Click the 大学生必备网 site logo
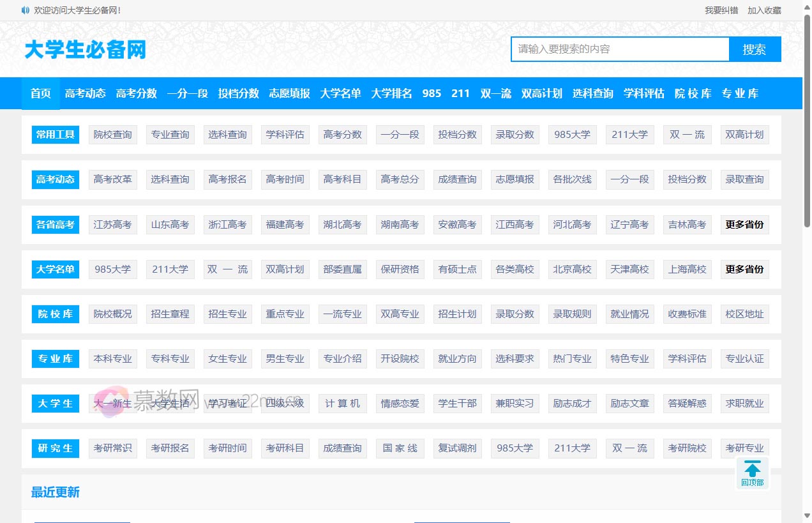Viewport: 812px width, 523px height. (85, 49)
